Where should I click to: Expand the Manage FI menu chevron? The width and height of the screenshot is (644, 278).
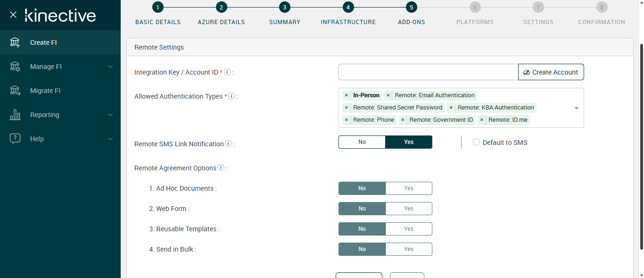point(110,67)
